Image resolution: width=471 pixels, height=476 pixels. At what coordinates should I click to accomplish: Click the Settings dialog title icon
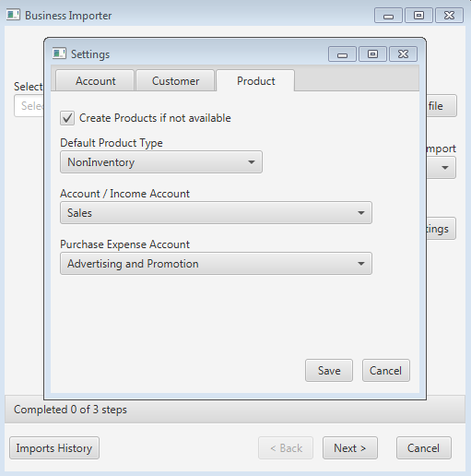(59, 54)
